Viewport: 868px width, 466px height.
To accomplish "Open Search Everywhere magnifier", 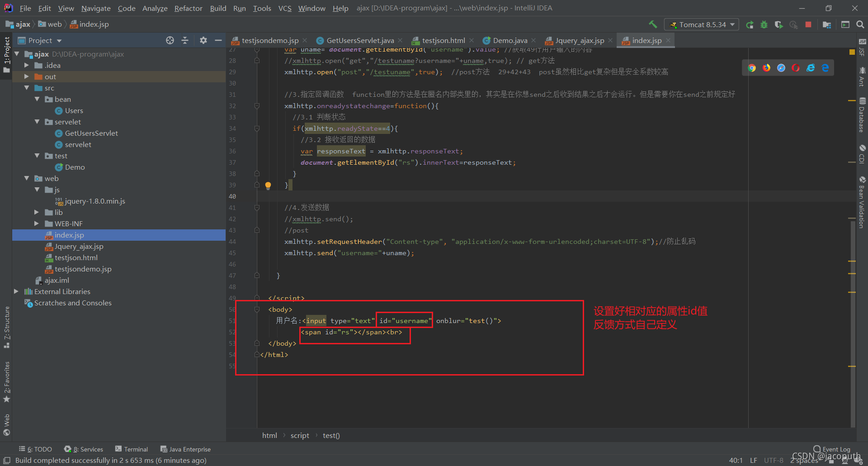I will pos(860,24).
